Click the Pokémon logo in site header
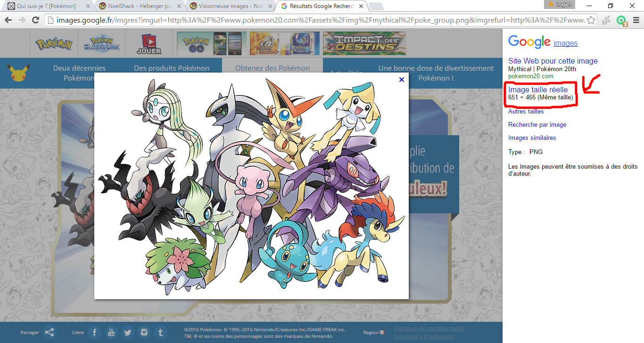The height and width of the screenshot is (343, 644). (x=54, y=44)
